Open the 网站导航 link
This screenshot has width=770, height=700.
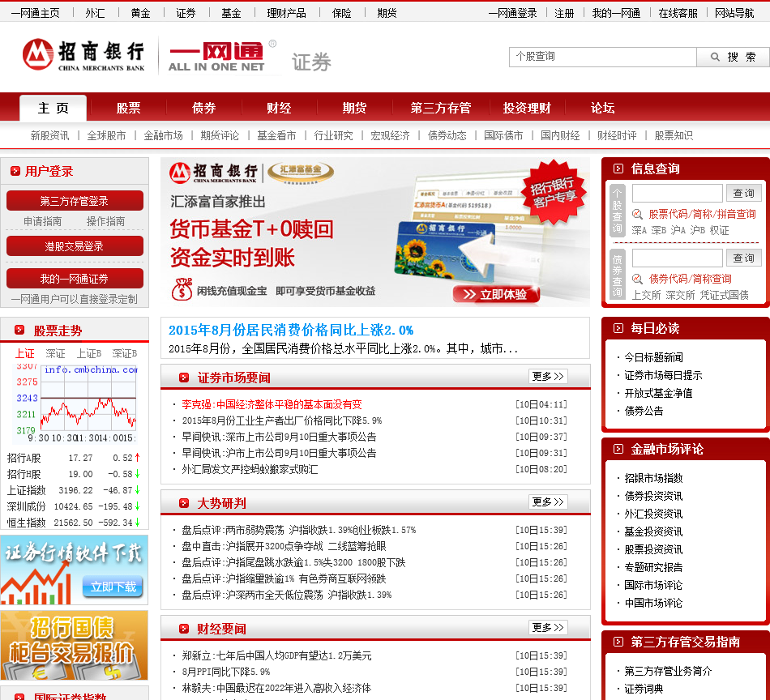pos(734,13)
